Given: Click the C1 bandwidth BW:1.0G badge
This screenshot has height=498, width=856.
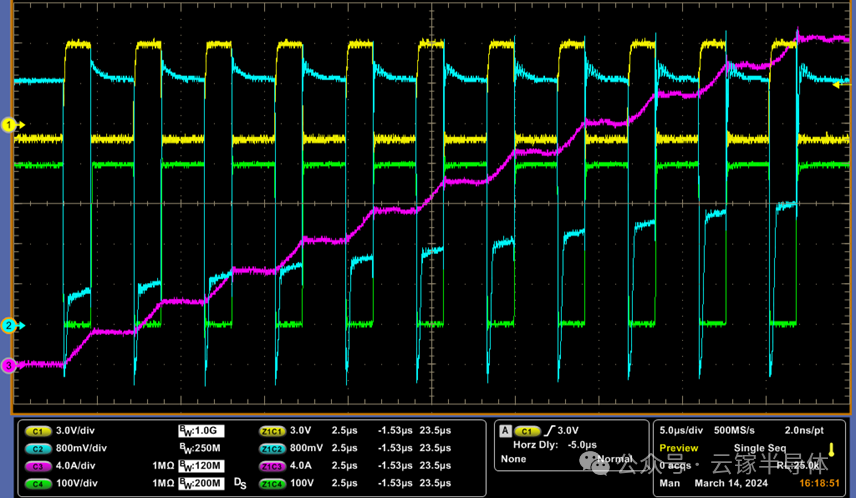Looking at the screenshot, I should (x=201, y=431).
